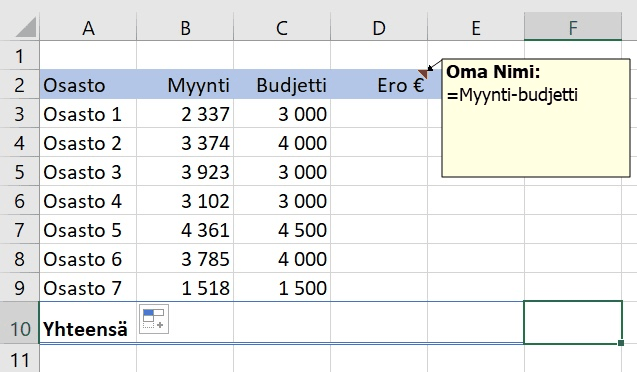This screenshot has height=372, width=637.
Task: Click the 'Myynti' header cell
Action: coord(185,84)
